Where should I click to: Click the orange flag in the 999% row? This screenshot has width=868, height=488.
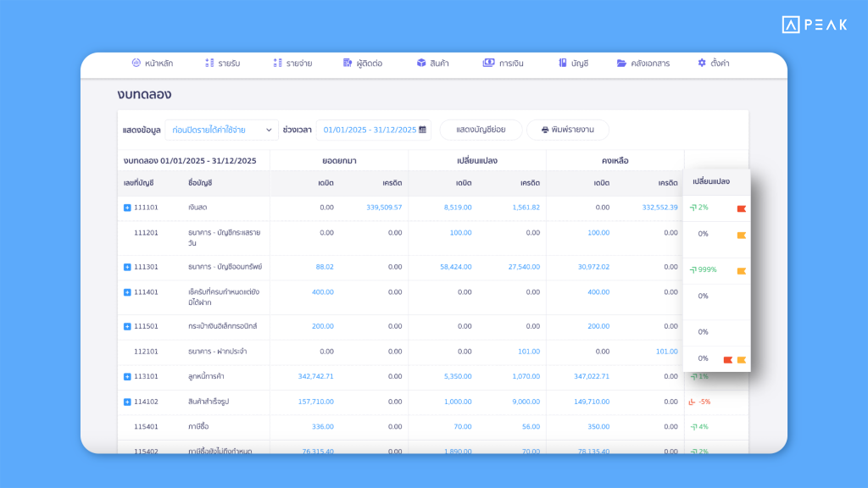tap(741, 270)
